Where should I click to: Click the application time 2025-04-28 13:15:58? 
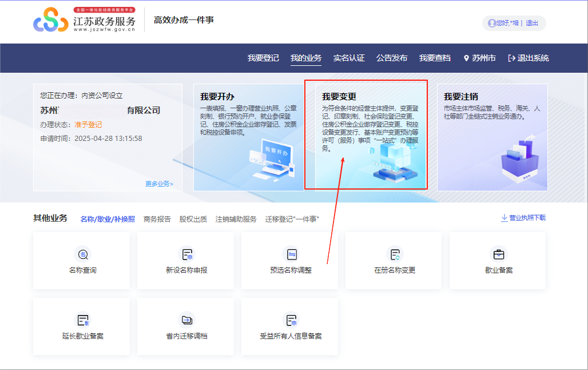pyautogui.click(x=108, y=139)
